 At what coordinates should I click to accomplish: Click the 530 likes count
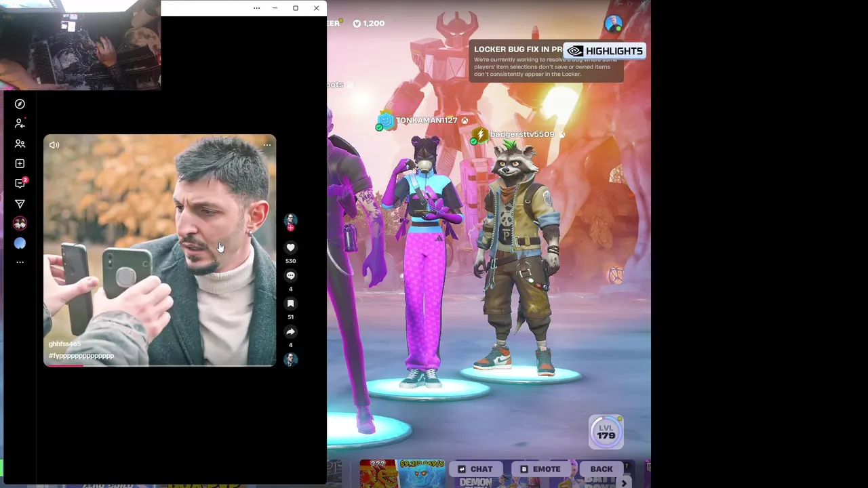(290, 261)
